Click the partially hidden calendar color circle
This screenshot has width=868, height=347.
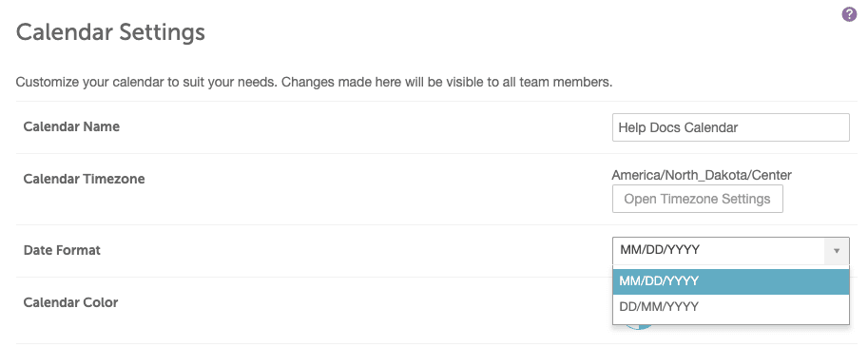638,326
